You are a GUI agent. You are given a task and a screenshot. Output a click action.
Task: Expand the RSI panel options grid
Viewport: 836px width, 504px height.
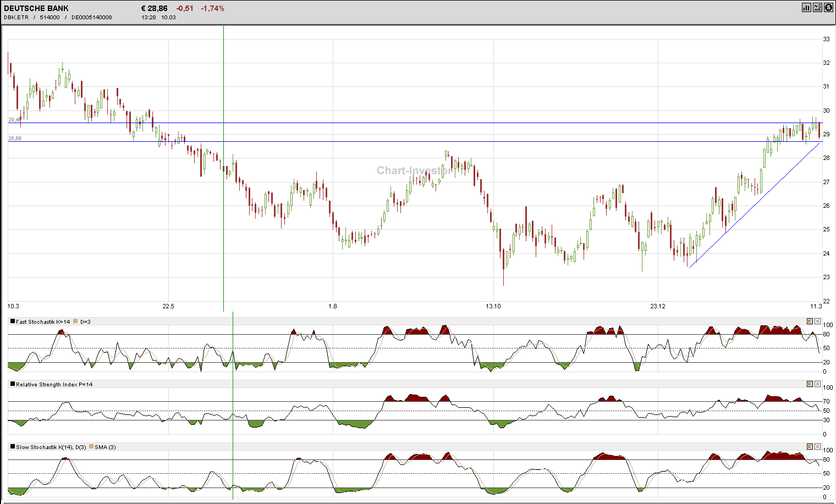pos(809,384)
